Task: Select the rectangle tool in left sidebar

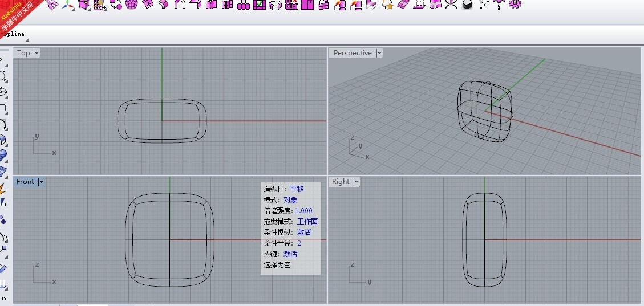Action: coord(3,108)
